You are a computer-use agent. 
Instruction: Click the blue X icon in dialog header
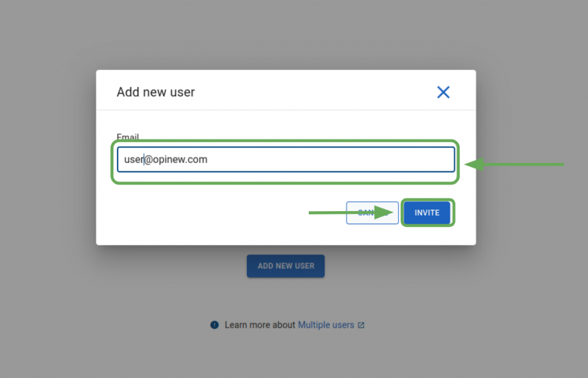tap(443, 92)
